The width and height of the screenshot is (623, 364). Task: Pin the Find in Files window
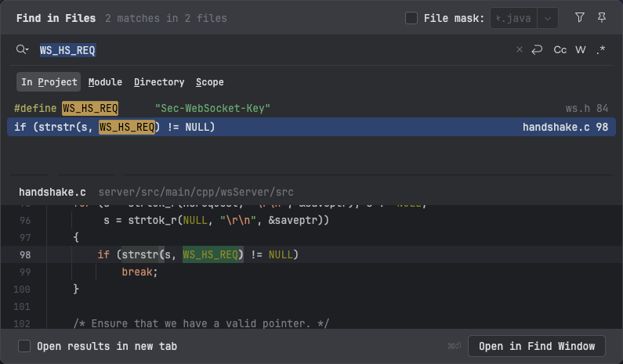click(602, 18)
